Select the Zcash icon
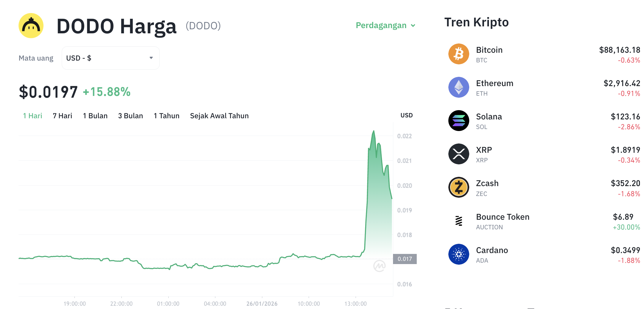 tap(459, 187)
